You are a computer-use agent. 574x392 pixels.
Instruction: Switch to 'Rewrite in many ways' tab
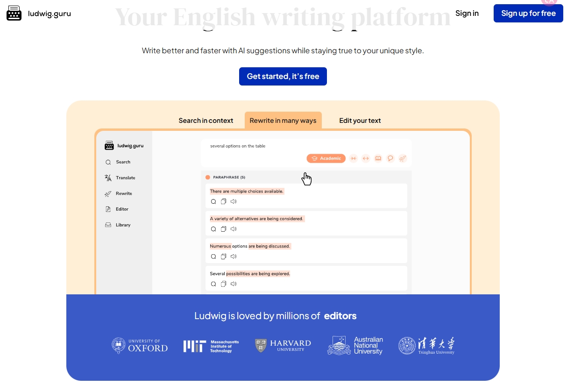click(x=283, y=121)
